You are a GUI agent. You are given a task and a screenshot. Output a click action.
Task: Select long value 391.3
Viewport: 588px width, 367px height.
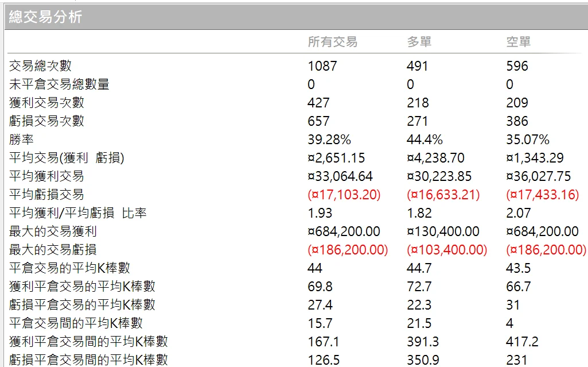click(423, 342)
